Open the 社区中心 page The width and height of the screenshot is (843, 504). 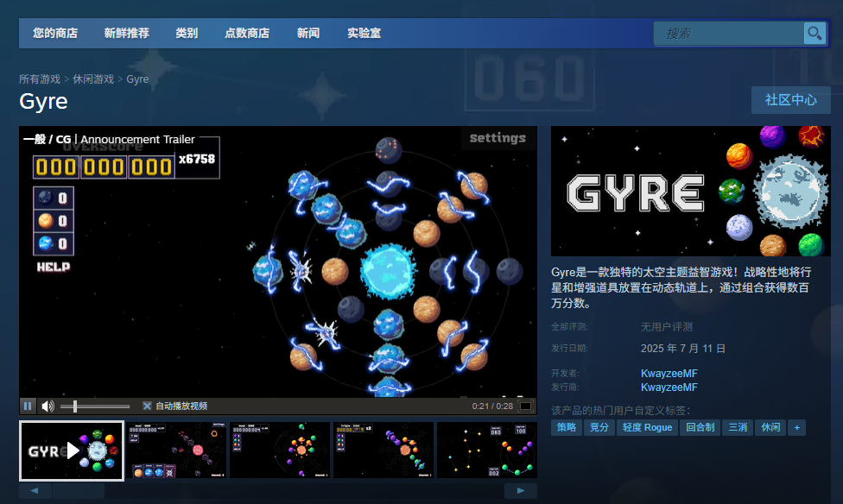[x=790, y=100]
